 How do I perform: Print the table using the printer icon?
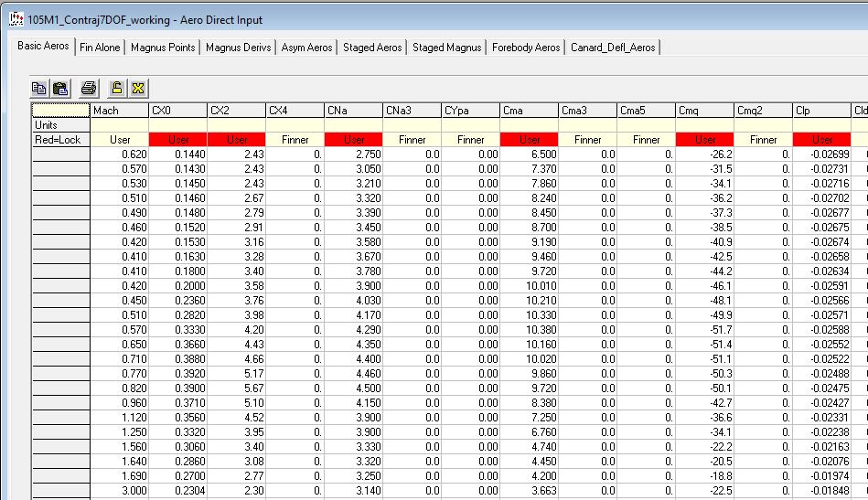point(88,89)
